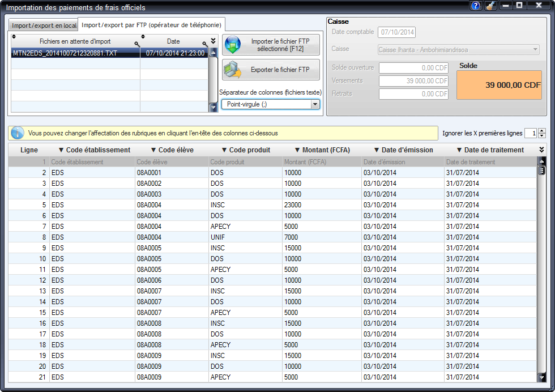555x392 pixels.
Task: Click the blue information icon in hint bar
Action: [18, 133]
